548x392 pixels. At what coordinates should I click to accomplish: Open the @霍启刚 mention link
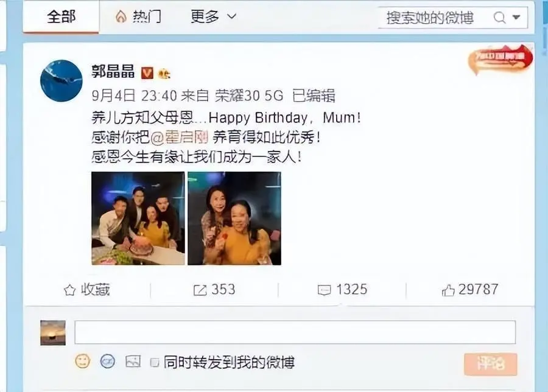[180, 138]
